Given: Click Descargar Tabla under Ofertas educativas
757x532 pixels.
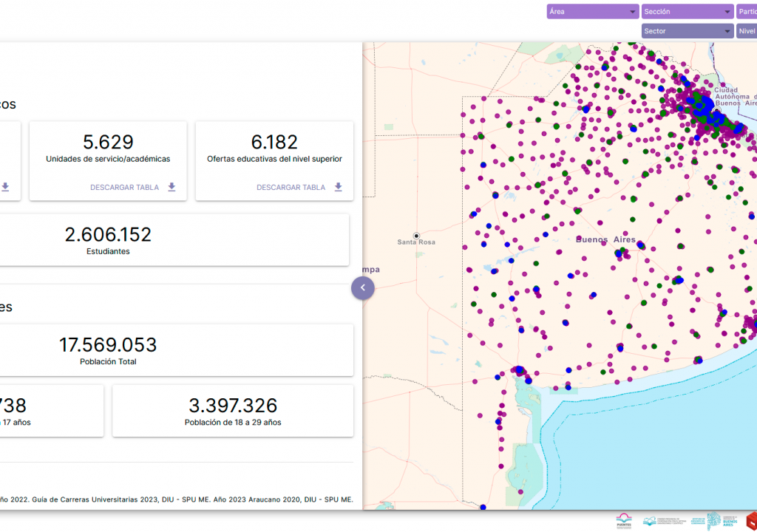Looking at the screenshot, I should click(291, 188).
